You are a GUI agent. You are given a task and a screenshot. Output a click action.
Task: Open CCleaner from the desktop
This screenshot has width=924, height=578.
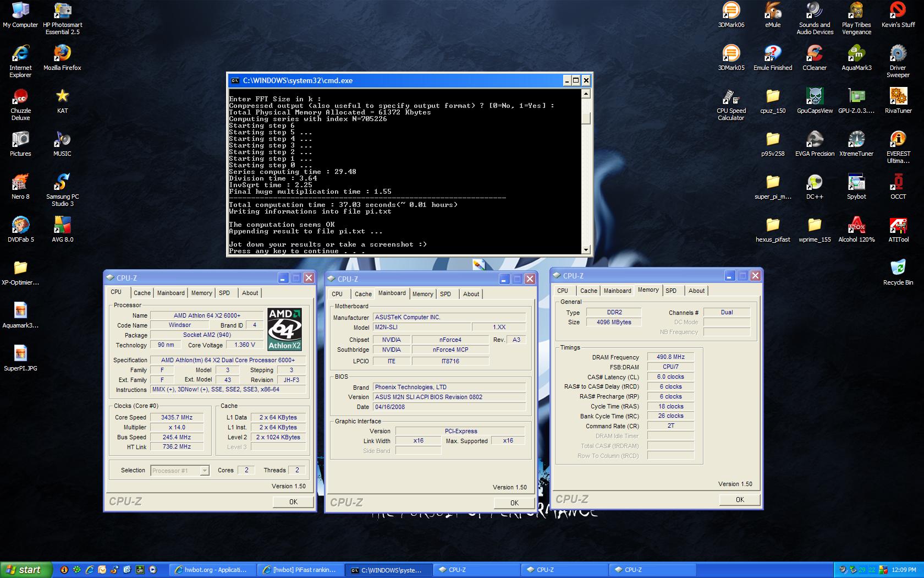815,58
